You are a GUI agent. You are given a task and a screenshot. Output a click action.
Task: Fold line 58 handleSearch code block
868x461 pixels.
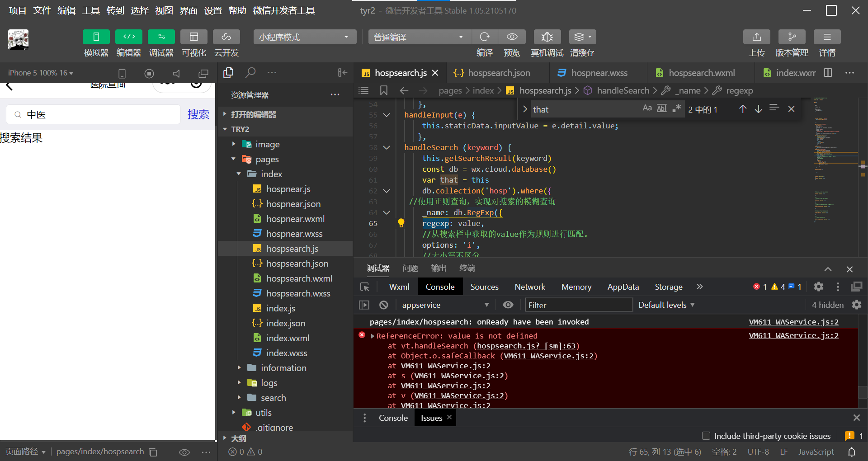pos(387,147)
